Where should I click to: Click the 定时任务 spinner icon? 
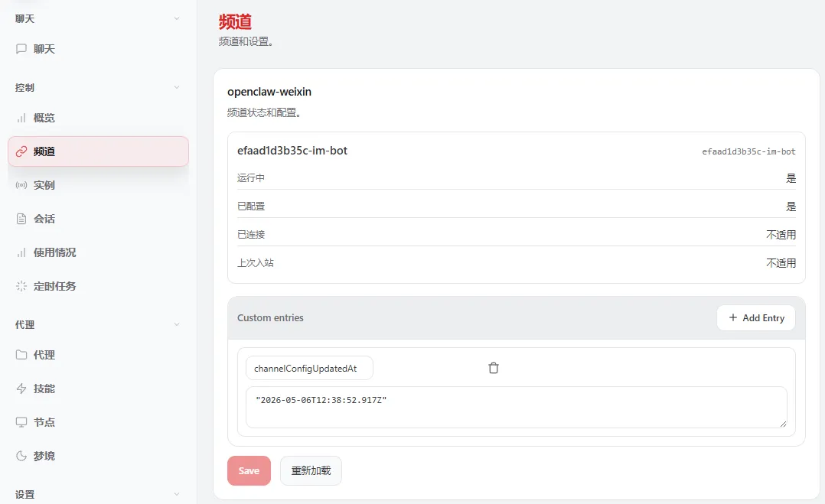point(21,286)
